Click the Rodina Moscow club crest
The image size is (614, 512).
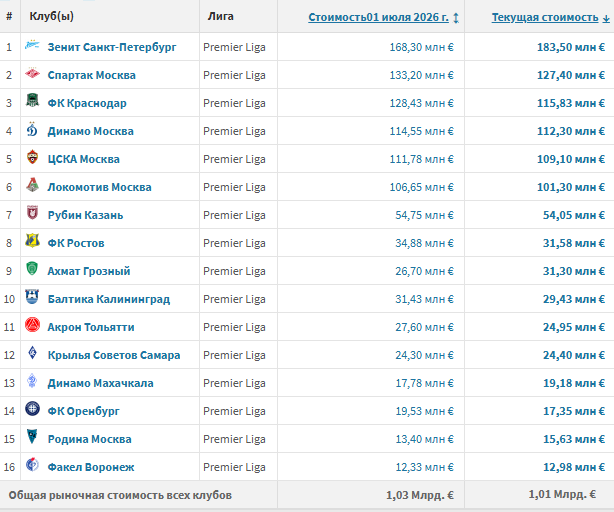[32, 436]
